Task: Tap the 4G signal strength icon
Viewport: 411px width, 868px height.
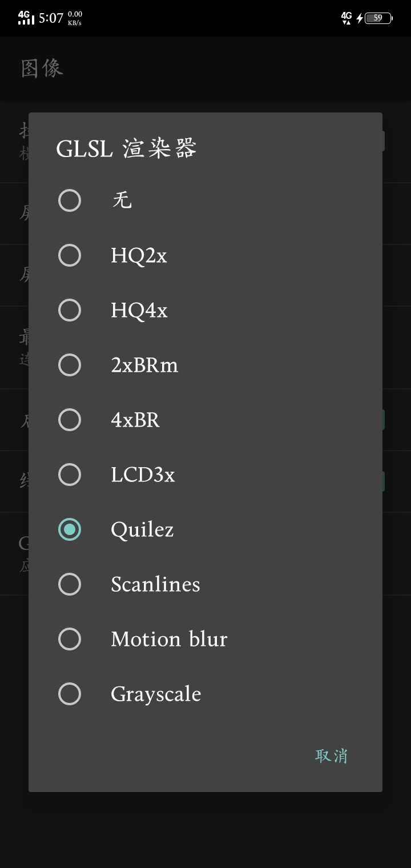Action: [26, 18]
